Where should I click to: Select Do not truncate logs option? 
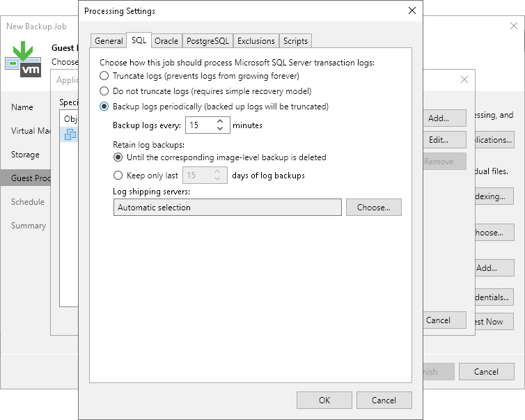coord(104,91)
